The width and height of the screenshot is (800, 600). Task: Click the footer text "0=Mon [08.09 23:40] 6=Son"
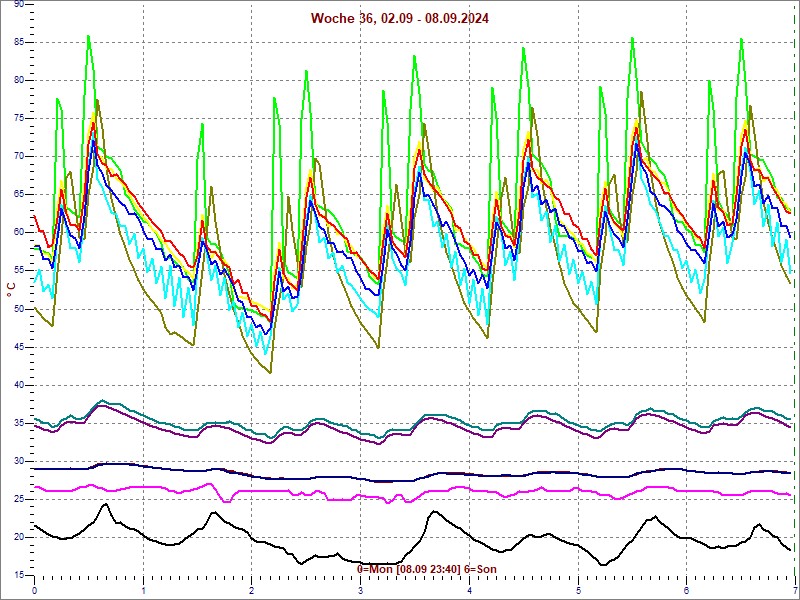pos(427,569)
